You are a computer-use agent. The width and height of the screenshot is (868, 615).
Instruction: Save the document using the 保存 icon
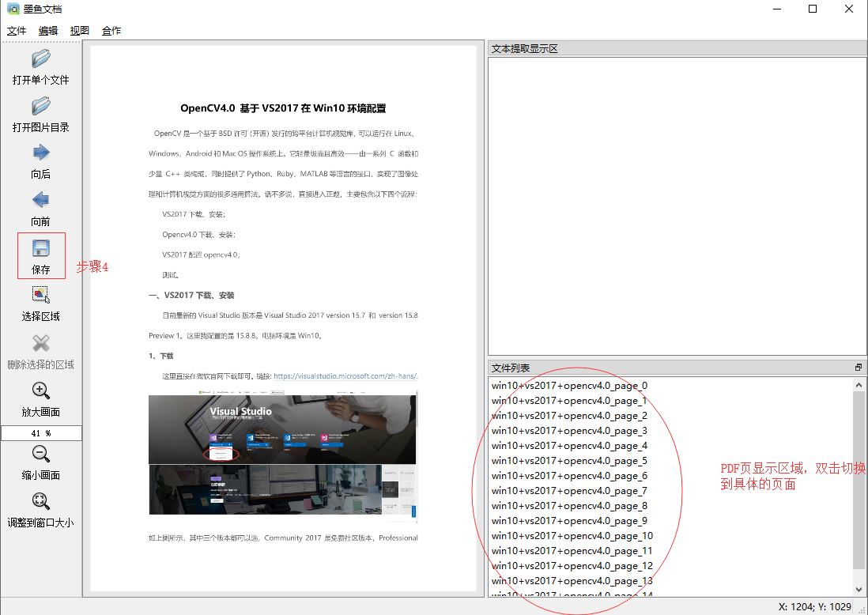(x=40, y=251)
